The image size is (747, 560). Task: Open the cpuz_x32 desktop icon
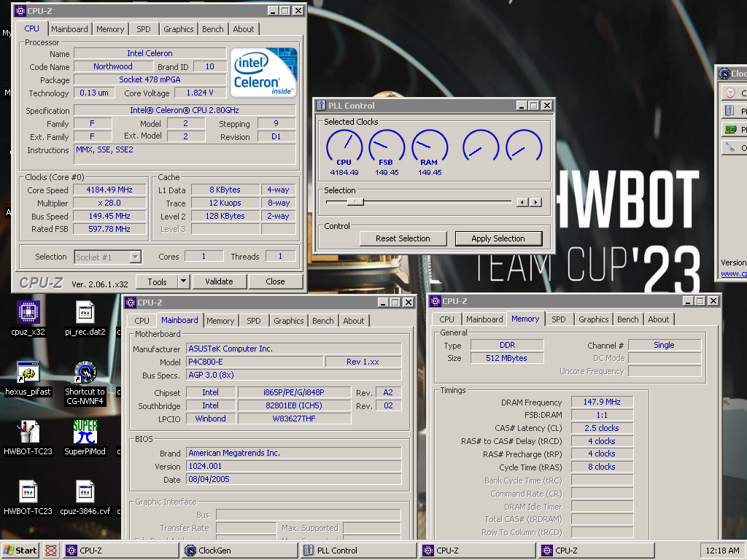28,312
